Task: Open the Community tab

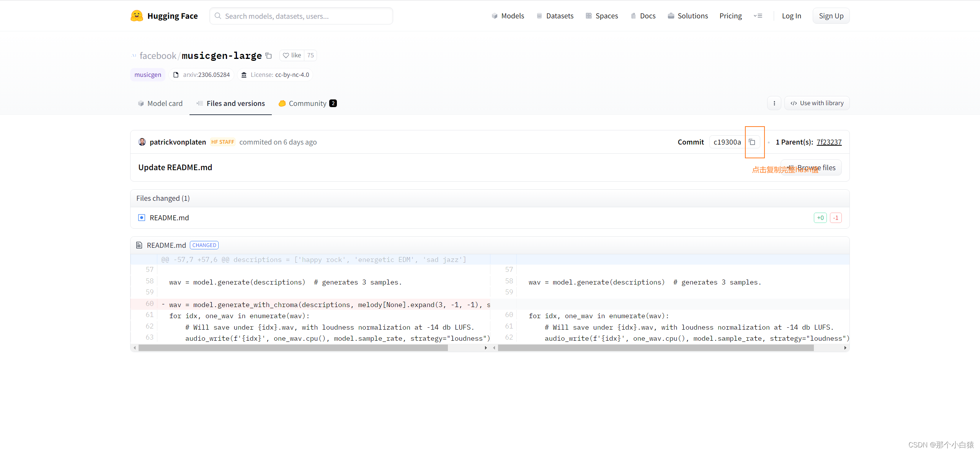Action: [x=307, y=103]
